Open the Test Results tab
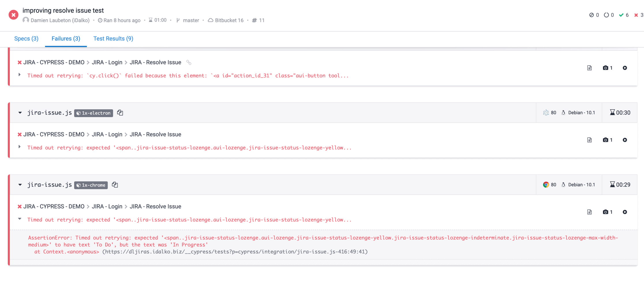The image size is (644, 287). point(113,38)
